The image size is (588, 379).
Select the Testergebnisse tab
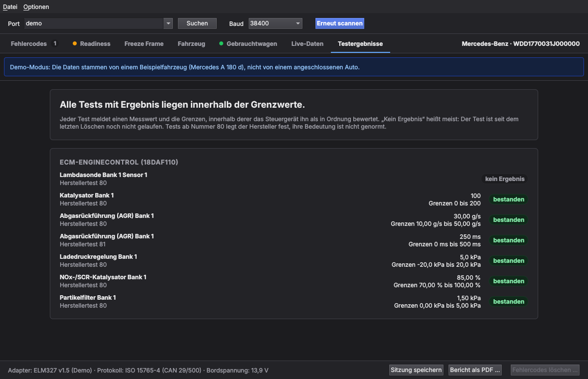point(360,44)
